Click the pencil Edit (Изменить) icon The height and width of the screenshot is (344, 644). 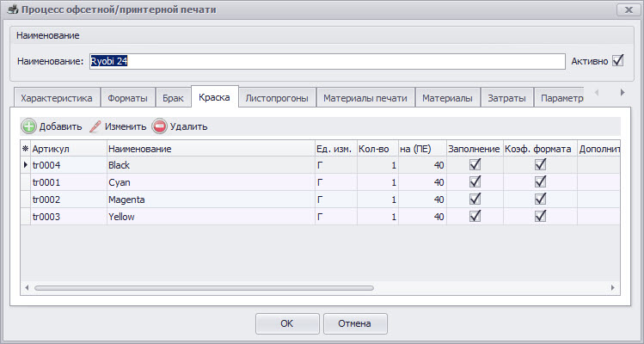95,126
